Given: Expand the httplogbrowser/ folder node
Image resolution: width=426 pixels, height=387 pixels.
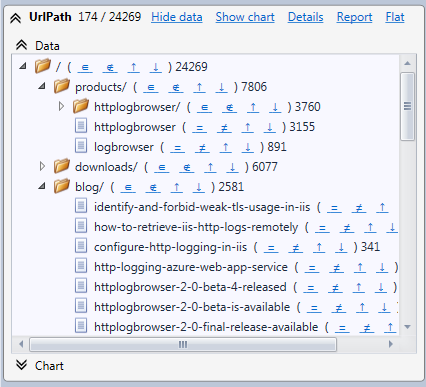Looking at the screenshot, I should (x=61, y=106).
